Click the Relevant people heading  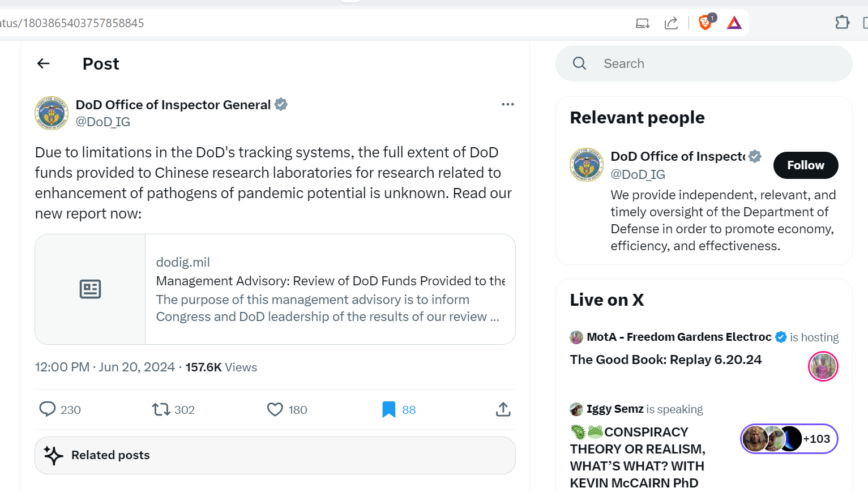[x=637, y=117]
